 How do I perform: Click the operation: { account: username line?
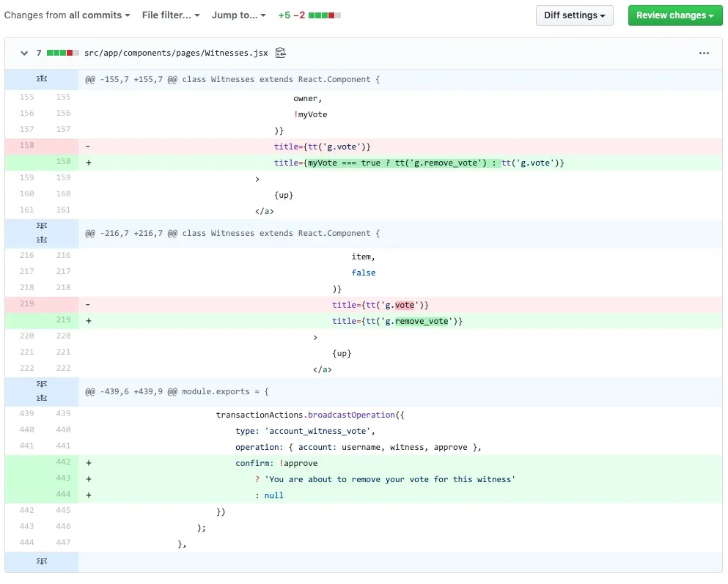coord(358,448)
